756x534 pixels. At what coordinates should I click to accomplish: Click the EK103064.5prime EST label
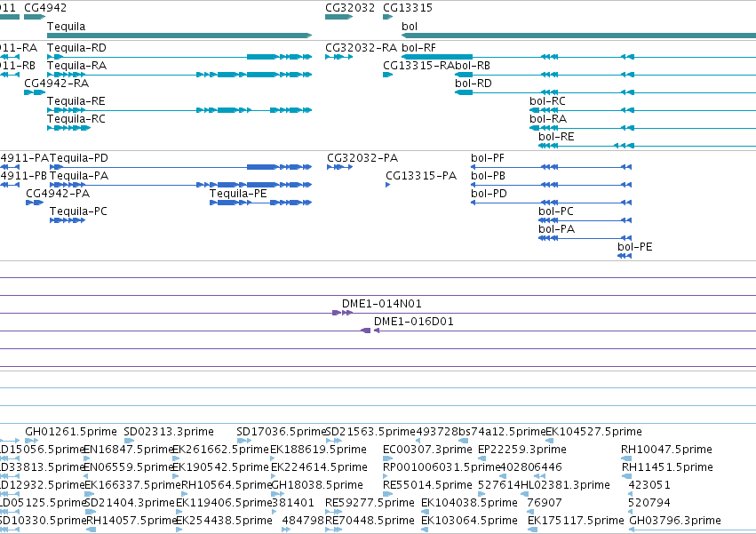tap(470, 521)
